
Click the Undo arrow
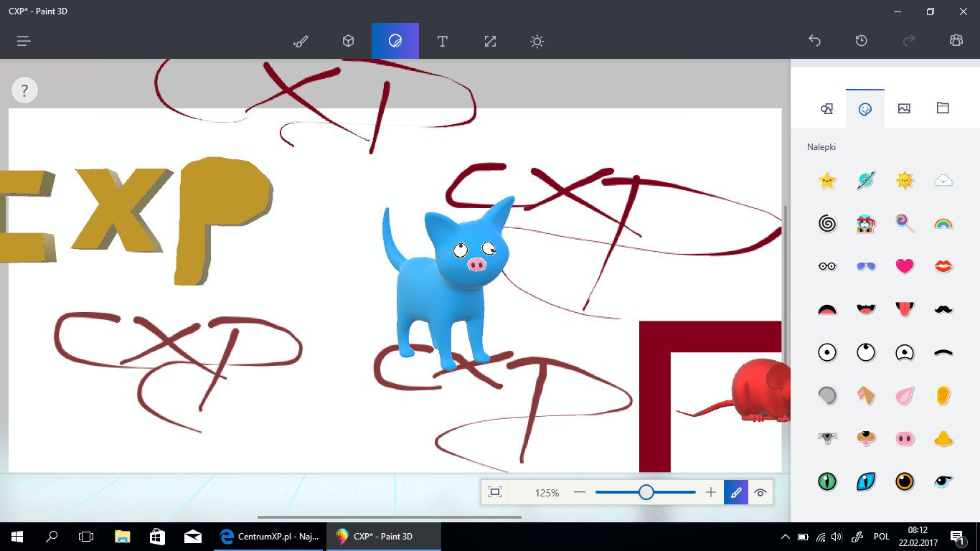pyautogui.click(x=814, y=41)
